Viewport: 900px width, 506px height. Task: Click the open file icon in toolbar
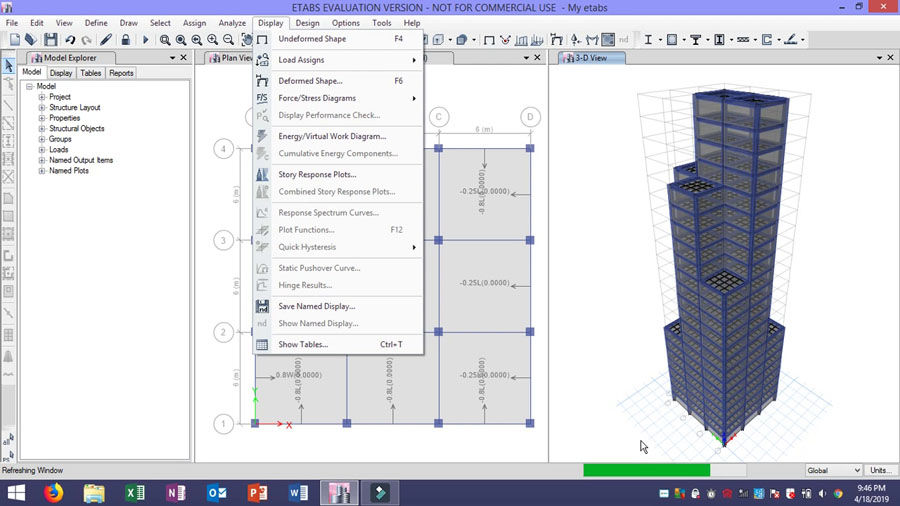click(31, 40)
